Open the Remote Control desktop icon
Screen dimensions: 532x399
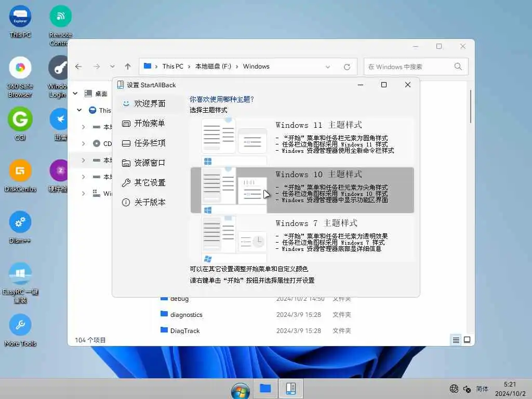coord(60,25)
